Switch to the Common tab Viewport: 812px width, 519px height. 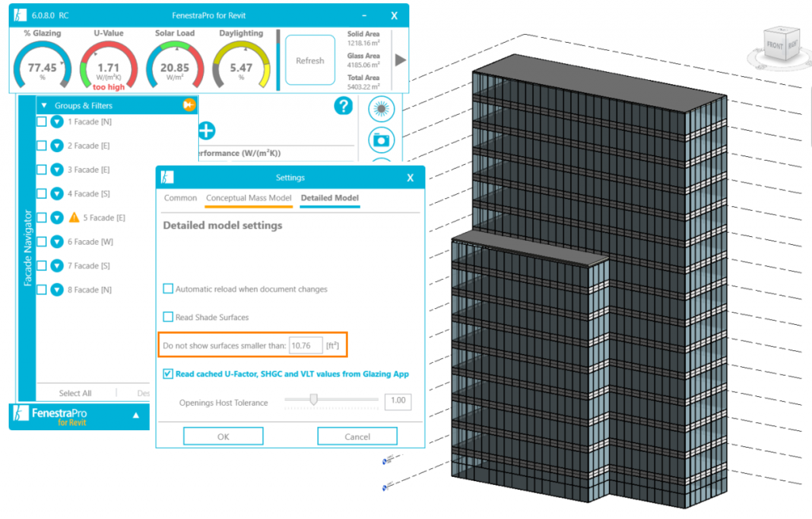tap(180, 197)
